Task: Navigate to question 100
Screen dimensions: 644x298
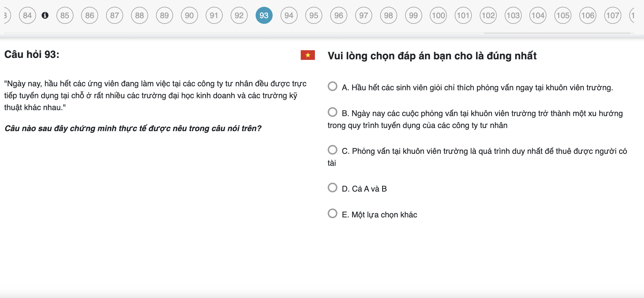Action: (x=438, y=15)
